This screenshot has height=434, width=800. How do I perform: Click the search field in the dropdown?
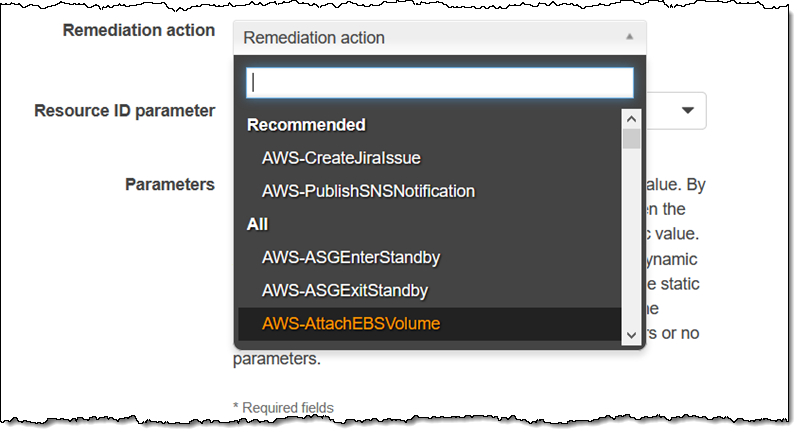(x=440, y=82)
